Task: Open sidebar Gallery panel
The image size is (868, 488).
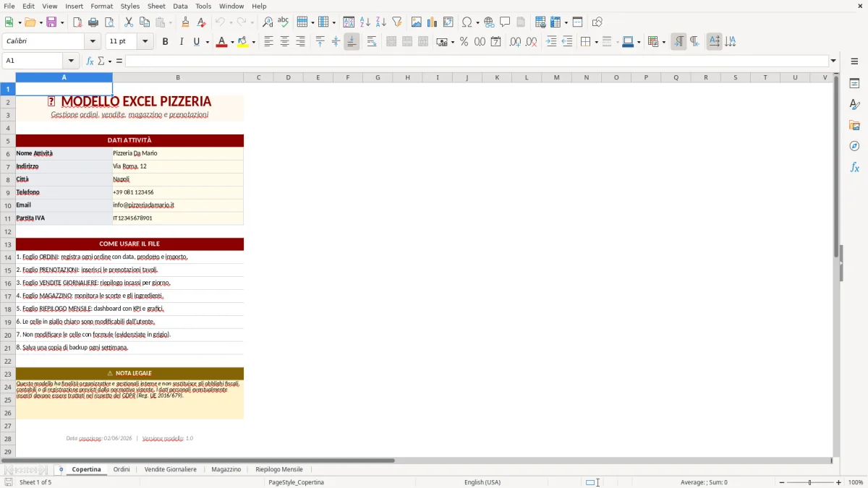Action: [x=854, y=126]
